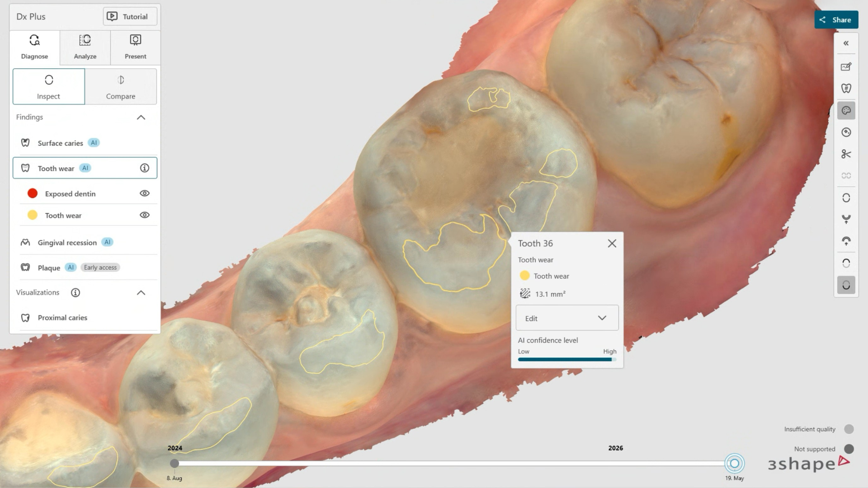
Task: Collapse the Visualizations section
Action: (x=141, y=293)
